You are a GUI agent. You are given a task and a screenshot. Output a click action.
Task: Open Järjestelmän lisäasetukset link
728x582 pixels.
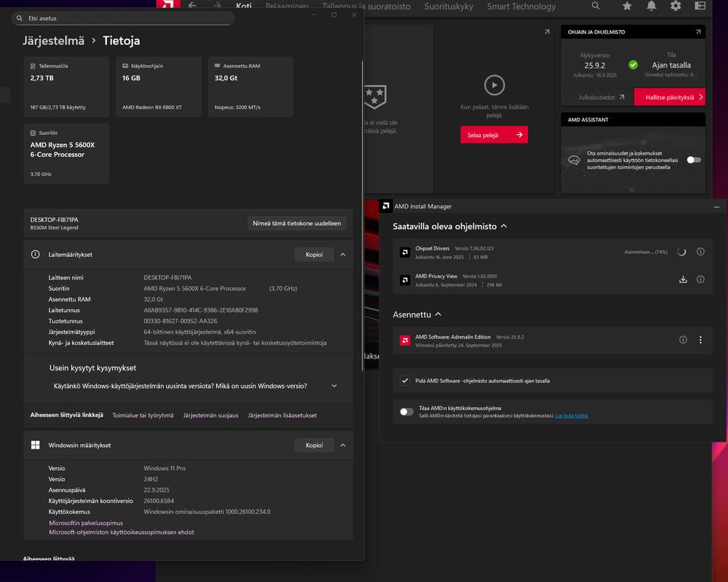pos(282,415)
